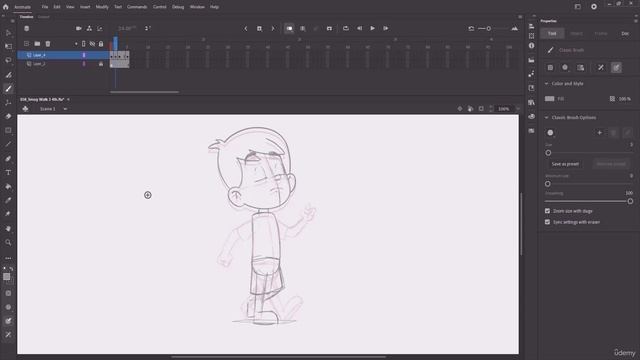Screen dimensions: 640x360
Task: Select the Rectangle tool
Action: tap(8, 130)
